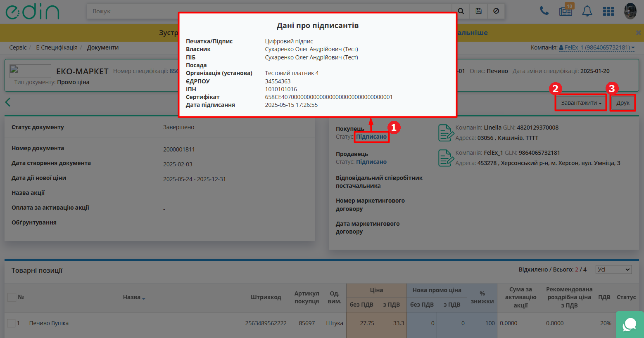Screen dimensions: 644x338
Task: Click the EKO-MARKET logo thumbnail
Action: tap(30, 71)
